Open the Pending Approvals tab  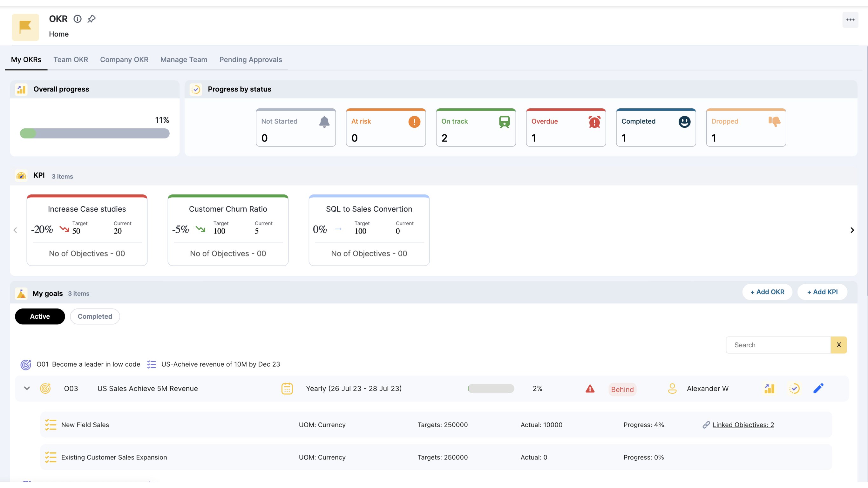pos(250,60)
